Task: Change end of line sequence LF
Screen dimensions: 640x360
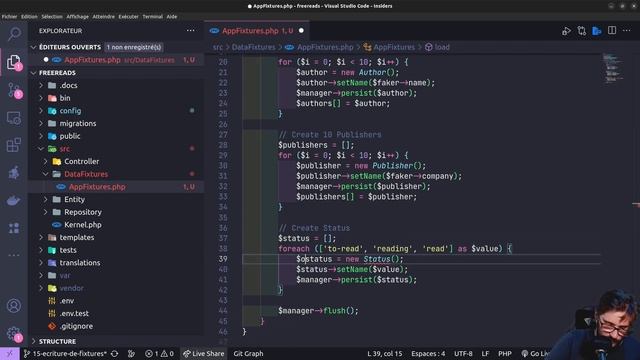Action: point(485,353)
